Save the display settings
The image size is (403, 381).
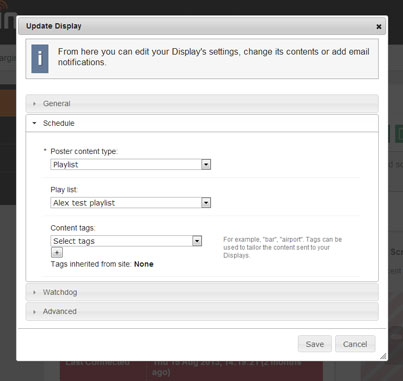coord(315,344)
